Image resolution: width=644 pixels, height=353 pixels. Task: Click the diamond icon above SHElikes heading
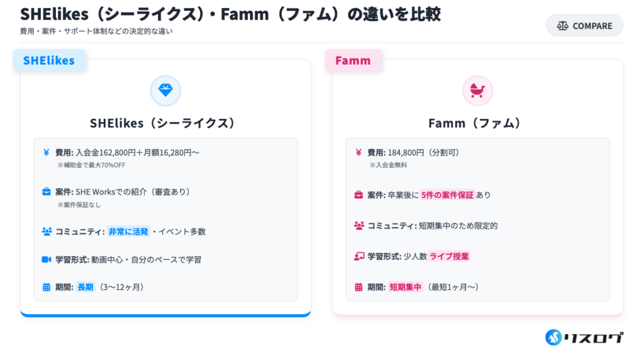pyautogui.click(x=165, y=91)
